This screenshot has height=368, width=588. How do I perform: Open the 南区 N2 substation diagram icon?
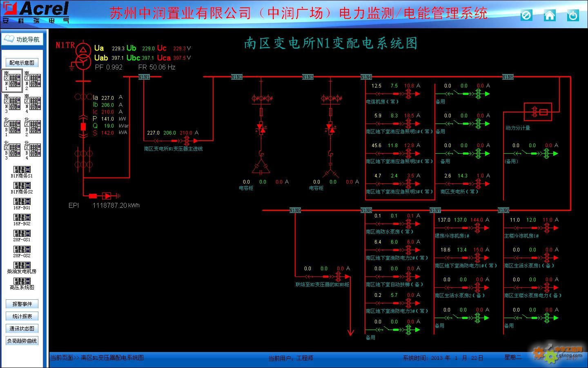(33, 80)
